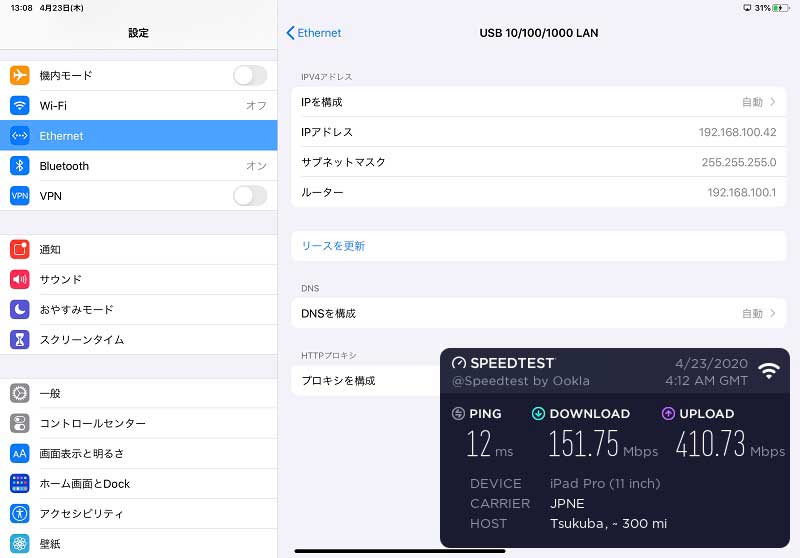
Task: Tap the PING icon on Speedtest card
Action: pos(458,413)
